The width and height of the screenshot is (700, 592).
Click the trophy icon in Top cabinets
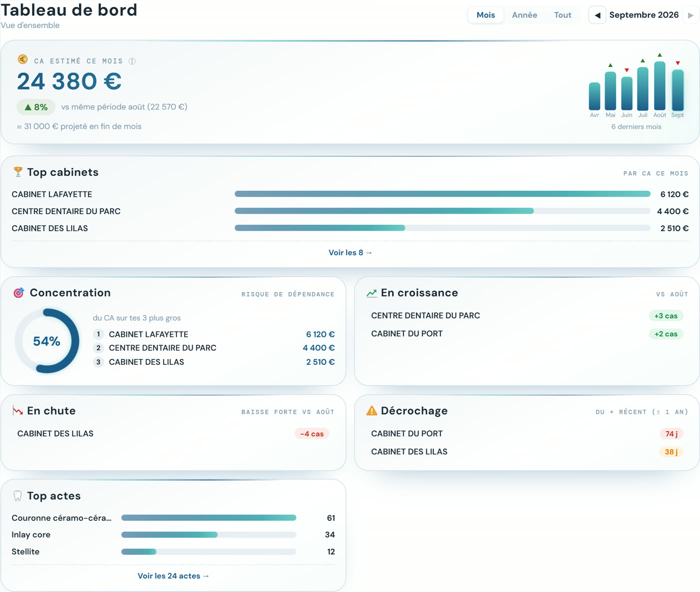(18, 172)
